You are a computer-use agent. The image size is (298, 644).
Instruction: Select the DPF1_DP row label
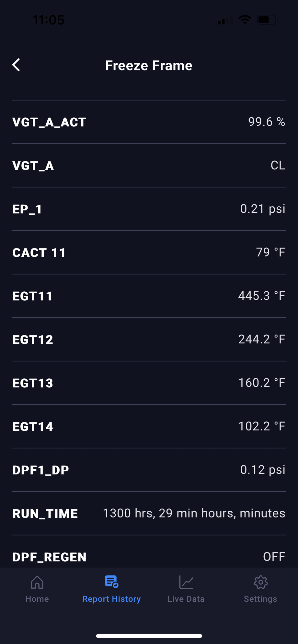pyautogui.click(x=40, y=470)
